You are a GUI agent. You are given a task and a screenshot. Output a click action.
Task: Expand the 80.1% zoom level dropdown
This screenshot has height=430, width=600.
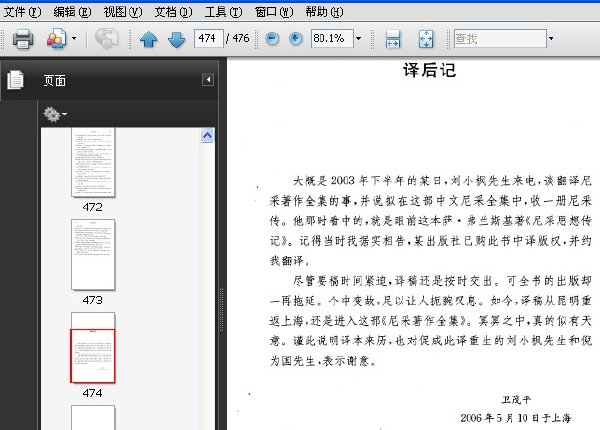click(x=359, y=38)
